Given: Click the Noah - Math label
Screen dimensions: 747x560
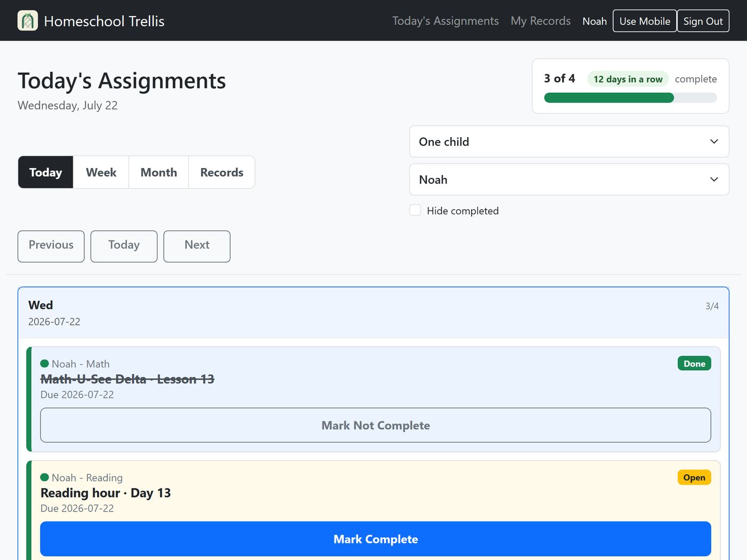Looking at the screenshot, I should point(81,364).
